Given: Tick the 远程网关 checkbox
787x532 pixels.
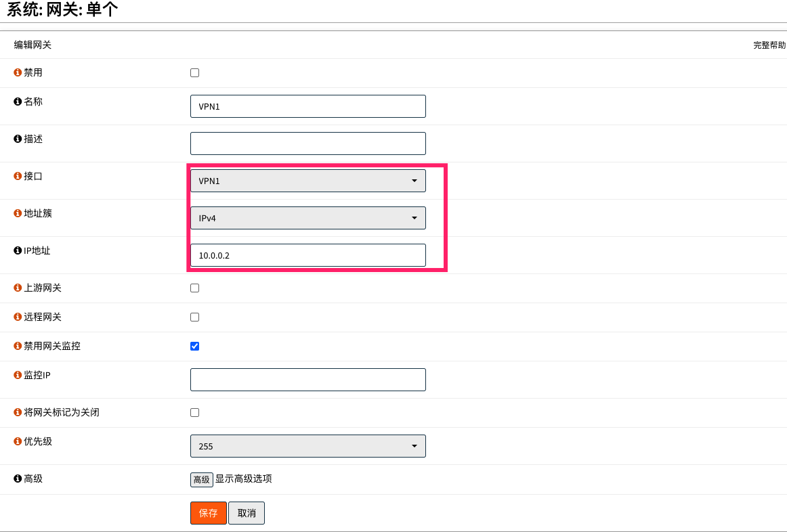Looking at the screenshot, I should pos(194,317).
